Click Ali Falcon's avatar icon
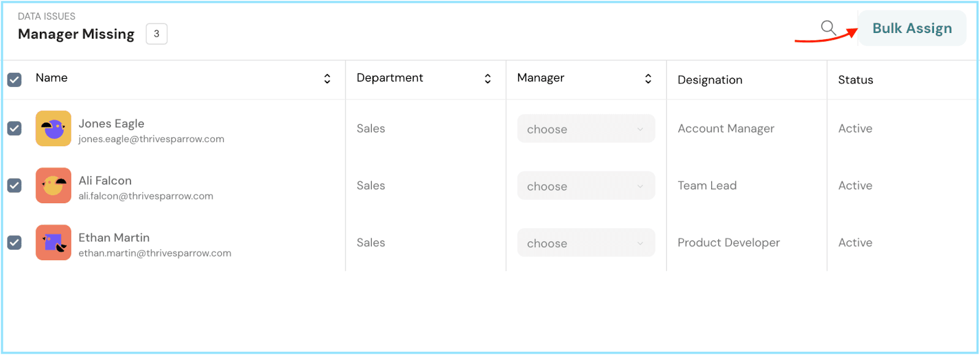This screenshot has width=980, height=355. click(x=53, y=185)
